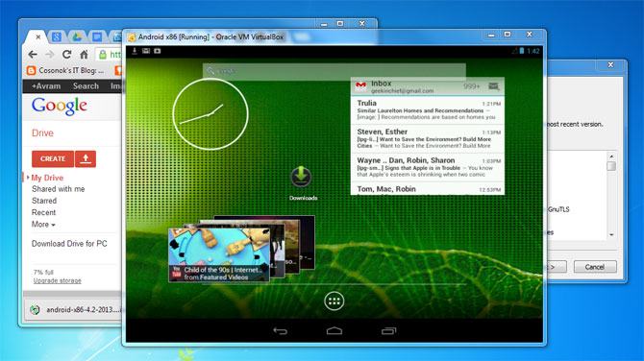Image resolution: width=644 pixels, height=361 pixels.
Task: Click Chrome's Forward arrow button
Action: (50, 54)
